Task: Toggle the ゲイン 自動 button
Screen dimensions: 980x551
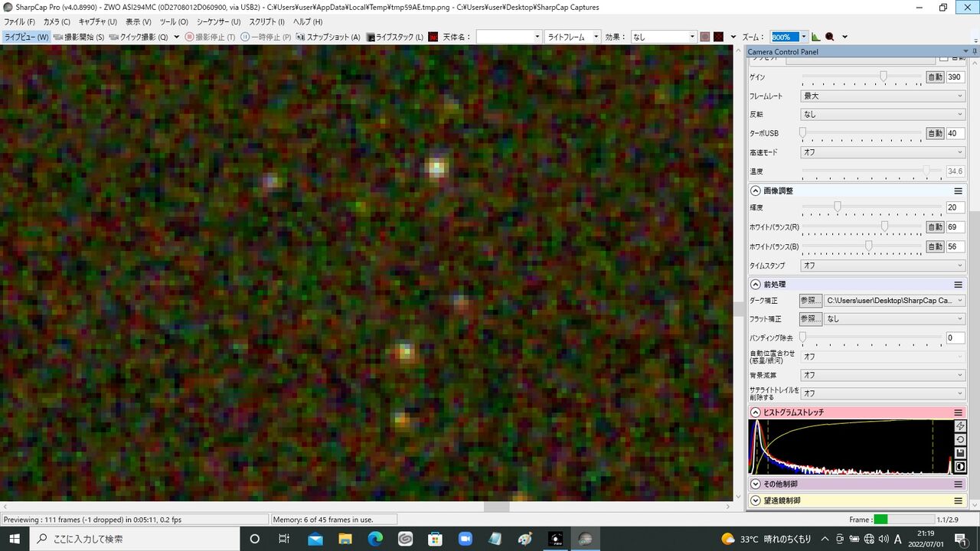Action: click(x=935, y=77)
